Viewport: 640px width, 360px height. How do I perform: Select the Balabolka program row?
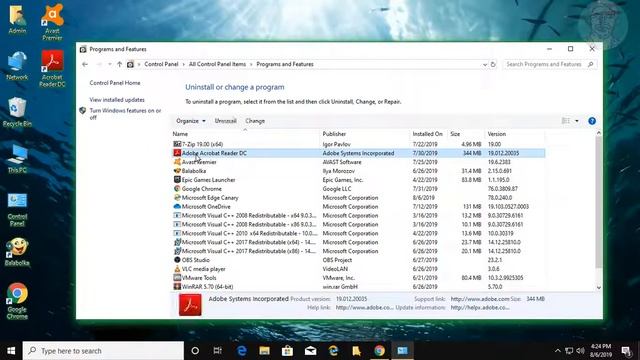[358, 171]
